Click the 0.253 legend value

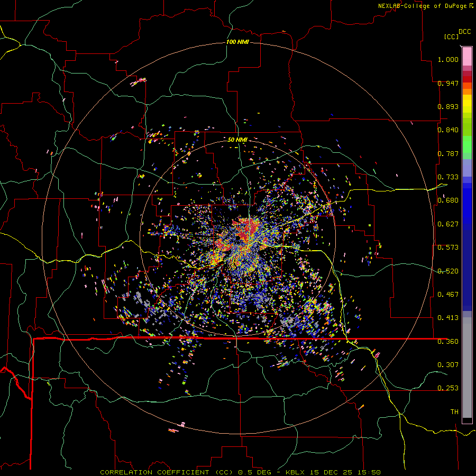448,388
